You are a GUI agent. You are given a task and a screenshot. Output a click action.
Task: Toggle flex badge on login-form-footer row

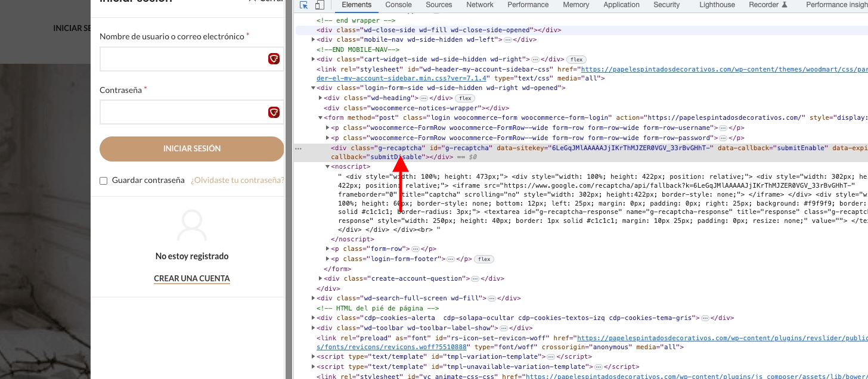pyautogui.click(x=484, y=259)
